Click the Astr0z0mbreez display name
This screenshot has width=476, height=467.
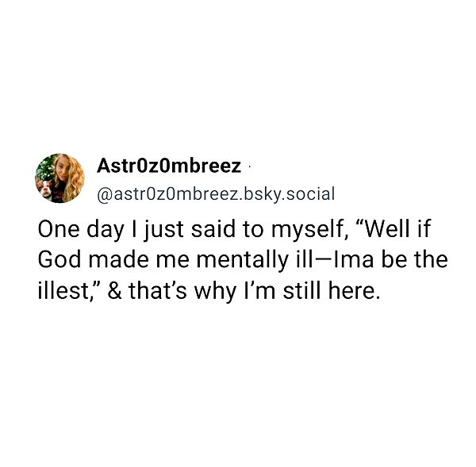[168, 167]
